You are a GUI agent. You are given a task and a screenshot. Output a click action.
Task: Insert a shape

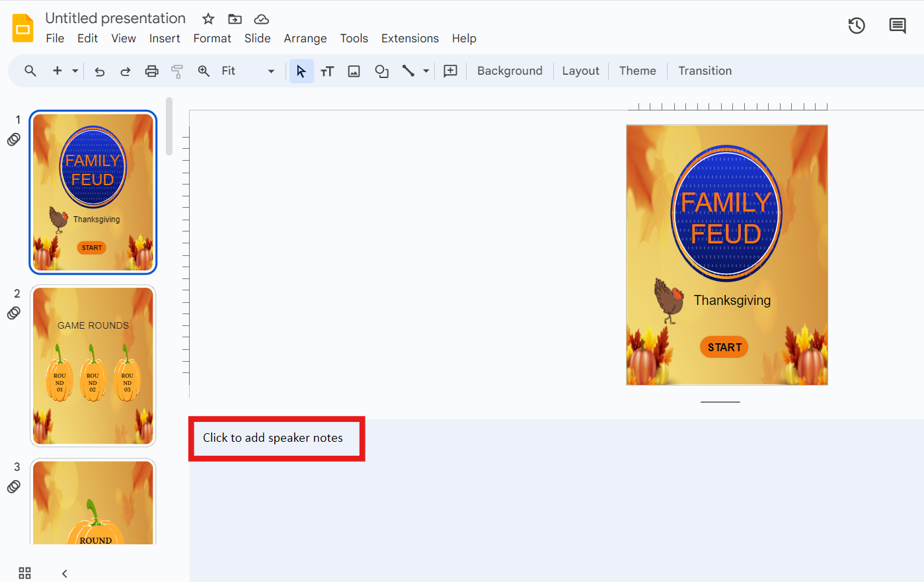click(x=381, y=71)
